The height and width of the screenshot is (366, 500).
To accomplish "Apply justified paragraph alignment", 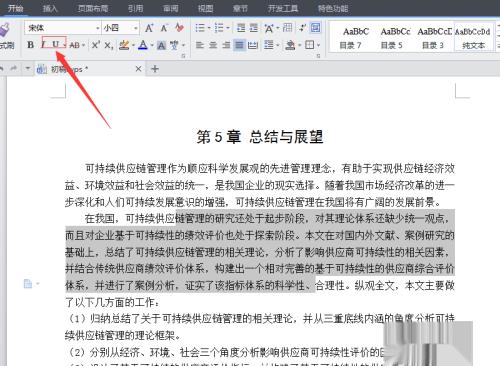I will [239, 45].
